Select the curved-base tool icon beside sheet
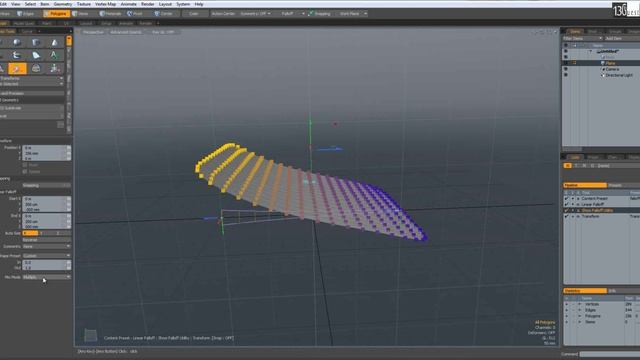The image size is (640, 360). [17, 55]
